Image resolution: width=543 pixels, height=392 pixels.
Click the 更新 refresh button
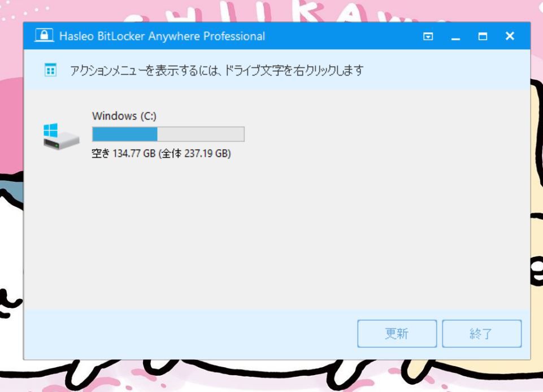click(x=397, y=333)
